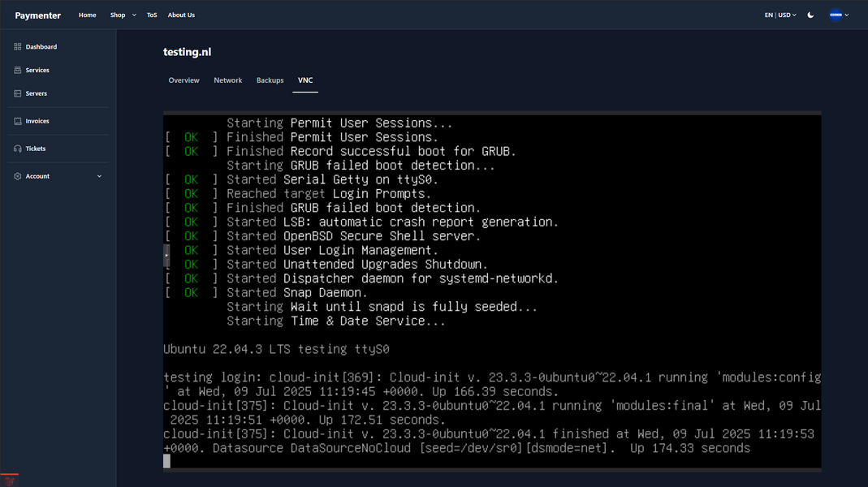Open the EN | USD language currency selector
The image size is (868, 487).
click(x=780, y=15)
